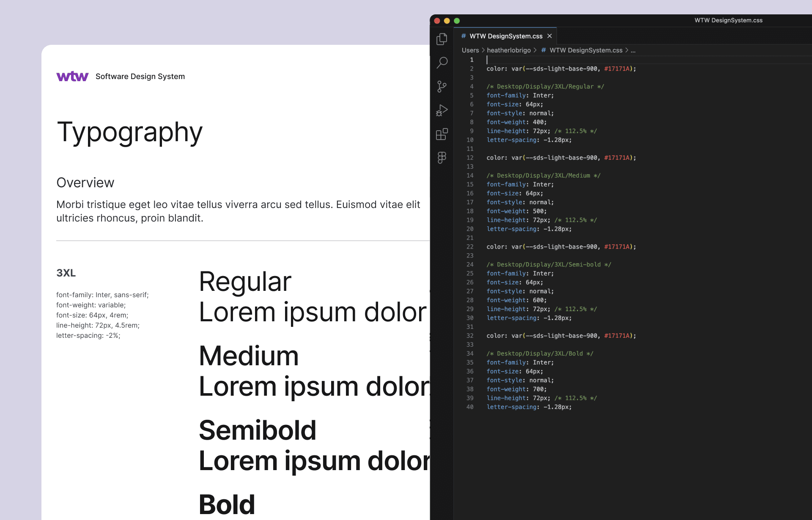
Task: Click the wtw logo on the page
Action: pyautogui.click(x=72, y=76)
